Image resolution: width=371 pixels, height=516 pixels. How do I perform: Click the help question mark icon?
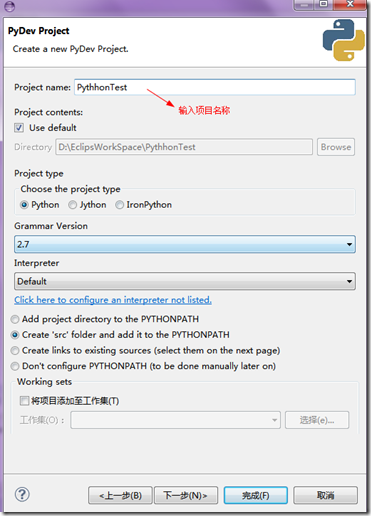tap(22, 494)
